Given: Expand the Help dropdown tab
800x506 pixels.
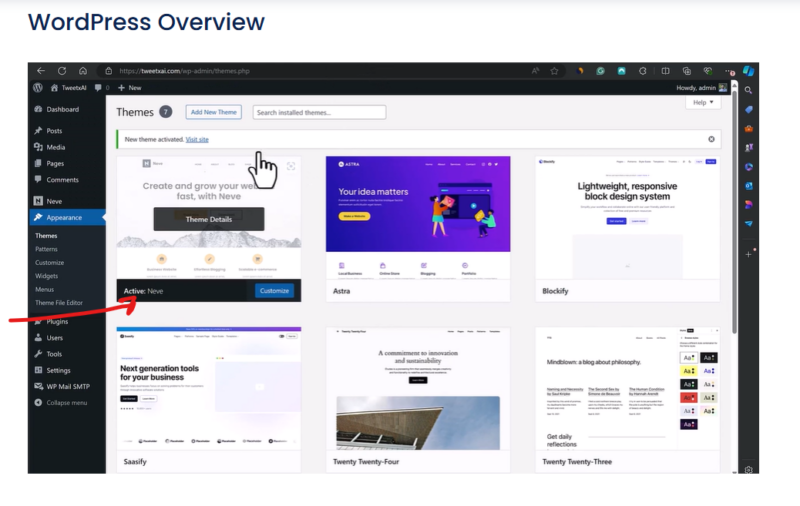Looking at the screenshot, I should click(703, 102).
